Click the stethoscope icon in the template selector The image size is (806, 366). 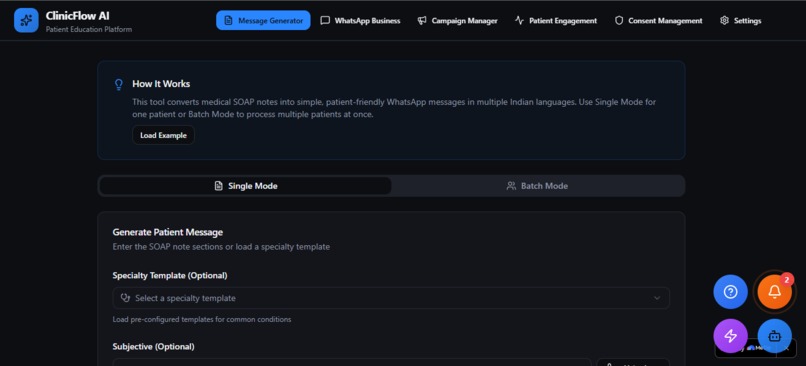click(x=125, y=298)
